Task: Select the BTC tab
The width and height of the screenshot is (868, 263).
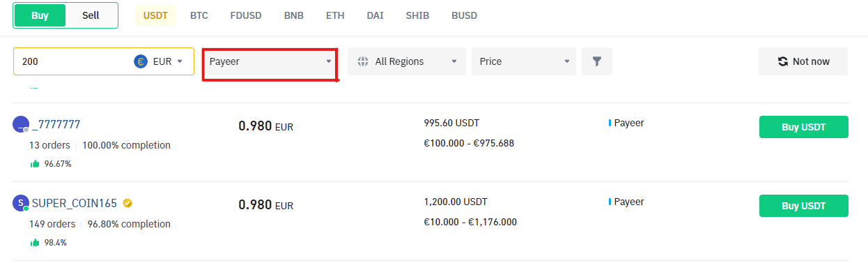Action: coord(199,15)
